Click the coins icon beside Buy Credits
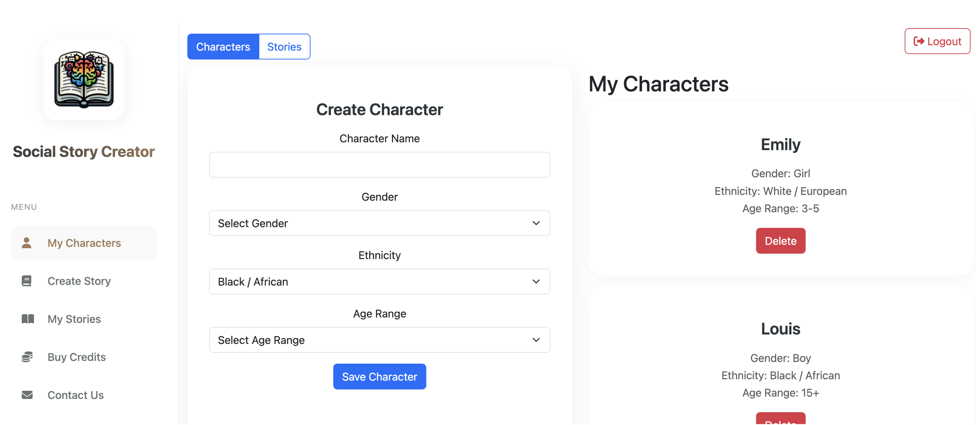This screenshot has width=980, height=425. click(x=27, y=357)
